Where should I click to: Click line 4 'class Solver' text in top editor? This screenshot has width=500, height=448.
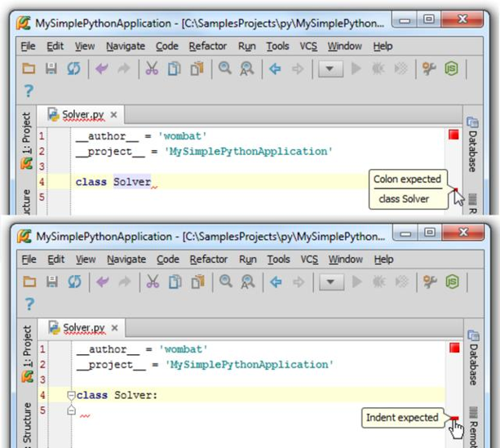pyautogui.click(x=113, y=182)
